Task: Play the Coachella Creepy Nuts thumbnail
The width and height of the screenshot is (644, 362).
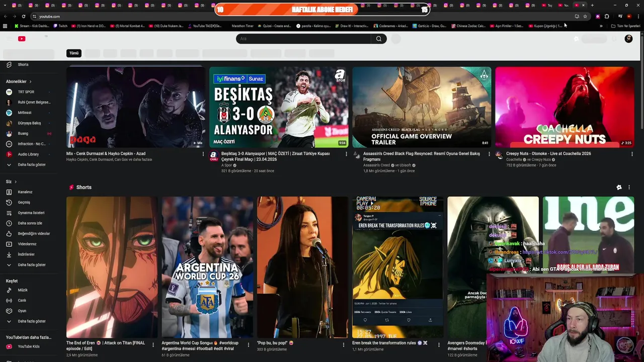Action: [x=565, y=107]
